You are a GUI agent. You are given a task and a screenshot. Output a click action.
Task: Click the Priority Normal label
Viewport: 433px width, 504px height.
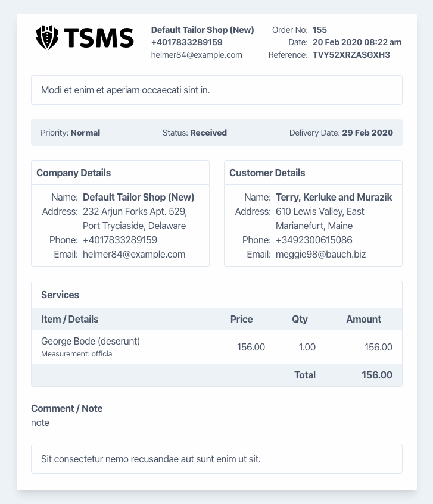(x=70, y=133)
